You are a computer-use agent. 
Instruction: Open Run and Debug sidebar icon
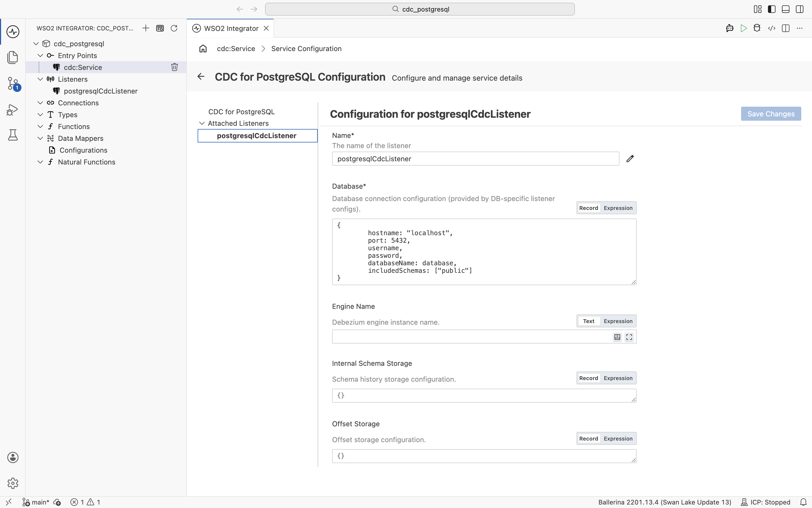13,110
